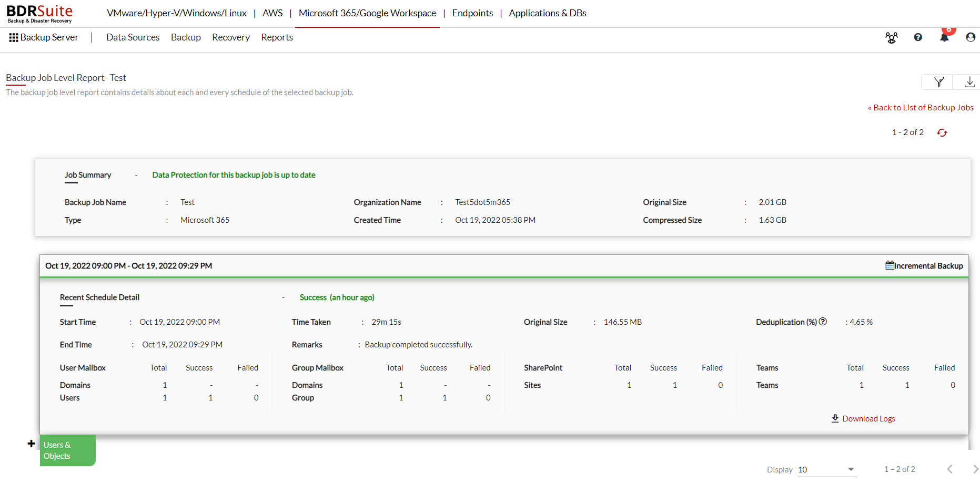Viewport: 980px width, 484px height.
Task: Click the filter funnel icon
Action: [x=939, y=82]
